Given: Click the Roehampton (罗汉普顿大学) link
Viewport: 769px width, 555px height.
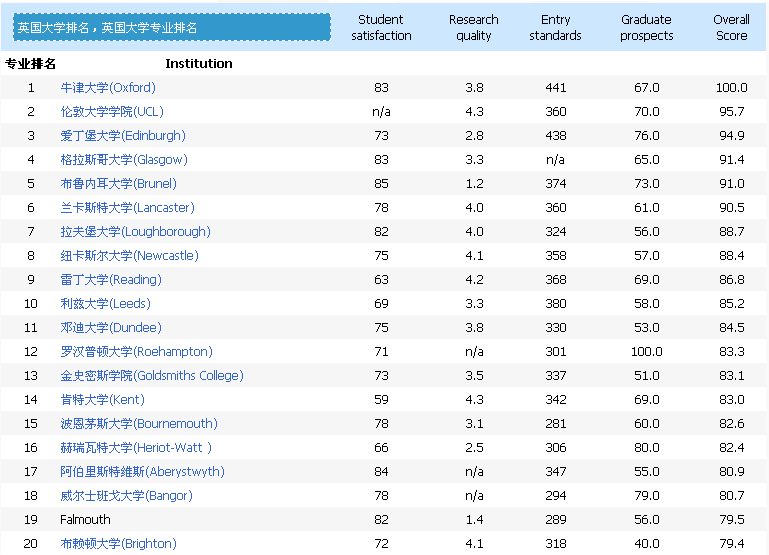Looking at the screenshot, I should (x=136, y=352).
